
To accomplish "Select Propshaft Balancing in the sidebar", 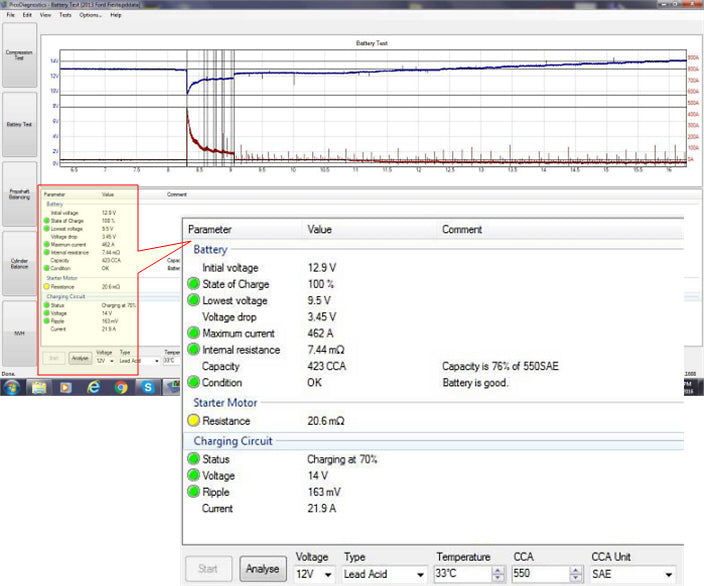I will click(19, 194).
